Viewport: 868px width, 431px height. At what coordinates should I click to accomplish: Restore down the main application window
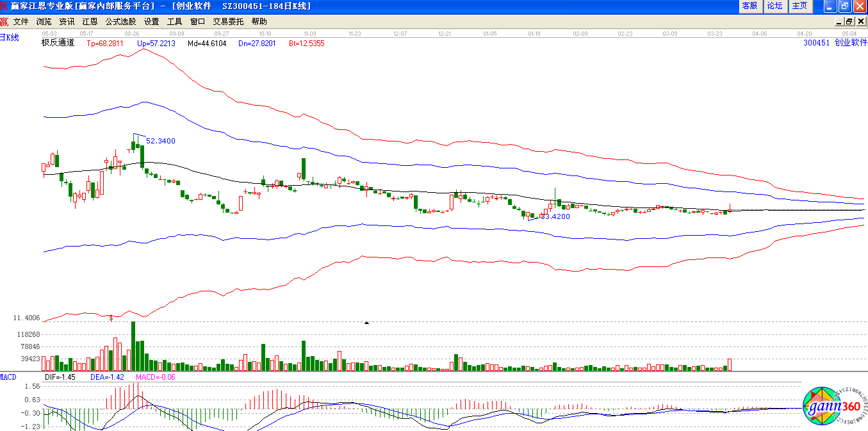click(x=845, y=6)
